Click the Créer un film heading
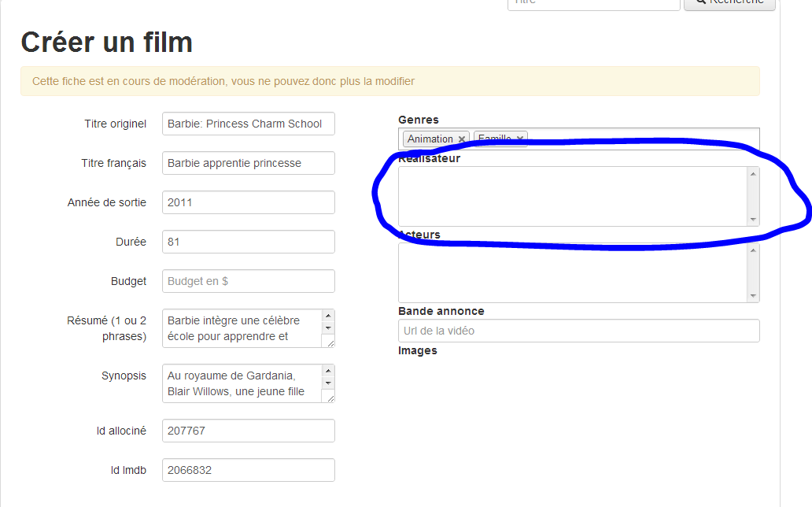Viewport: 812px width, 507px height. click(x=107, y=42)
